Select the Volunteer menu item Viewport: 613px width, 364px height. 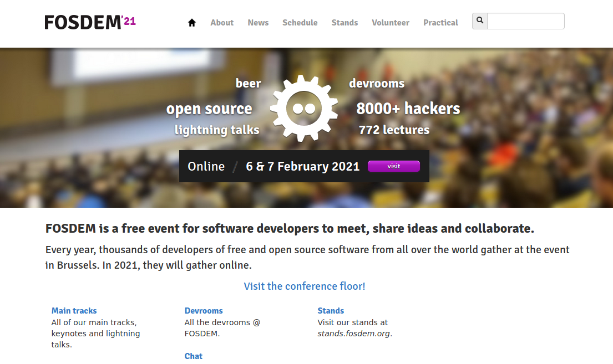(391, 23)
